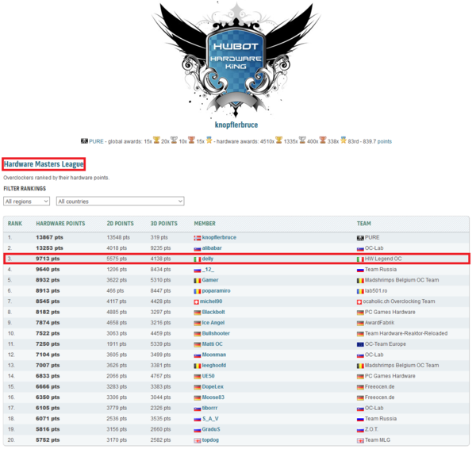Click the flag next to member topdog

tap(198, 440)
